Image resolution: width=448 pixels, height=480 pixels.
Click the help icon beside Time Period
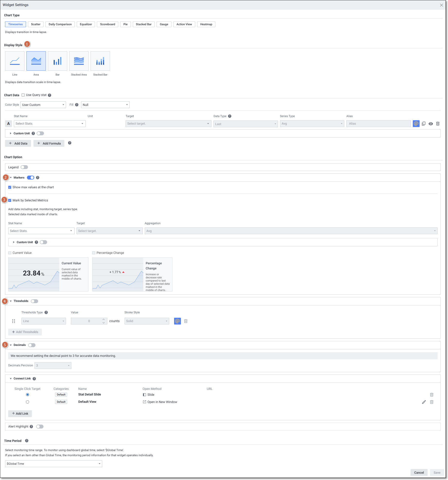tap(27, 441)
